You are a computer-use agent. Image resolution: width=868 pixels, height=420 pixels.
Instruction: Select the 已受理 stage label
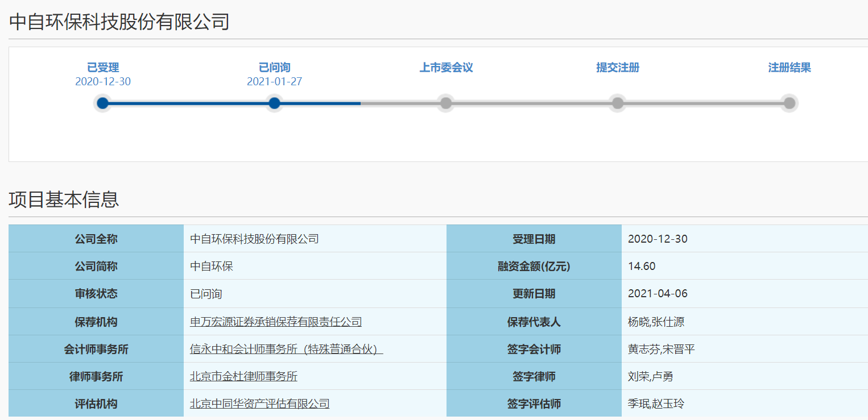[103, 68]
